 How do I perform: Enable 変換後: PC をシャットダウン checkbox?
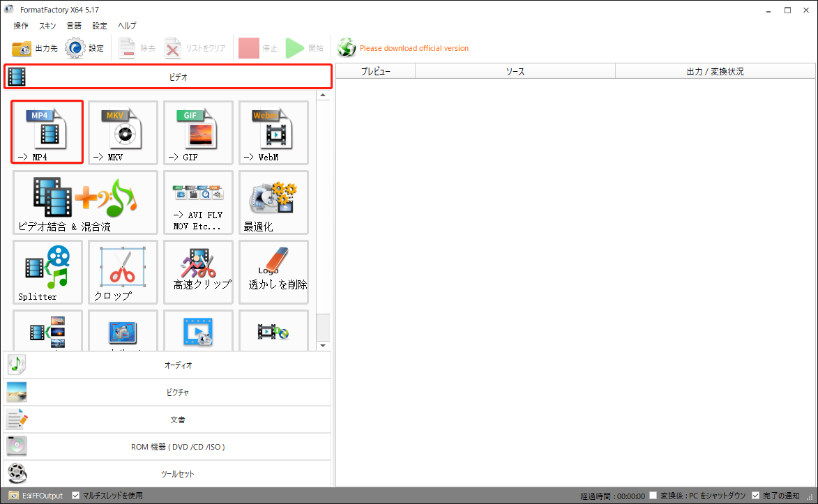point(653,496)
